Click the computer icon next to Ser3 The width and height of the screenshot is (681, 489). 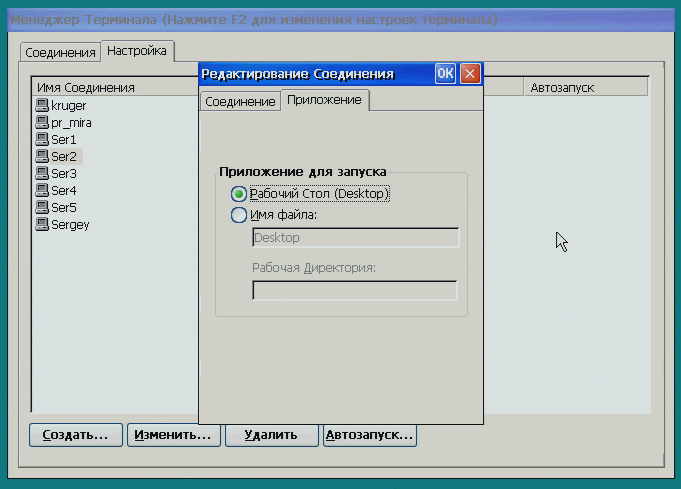click(42, 173)
